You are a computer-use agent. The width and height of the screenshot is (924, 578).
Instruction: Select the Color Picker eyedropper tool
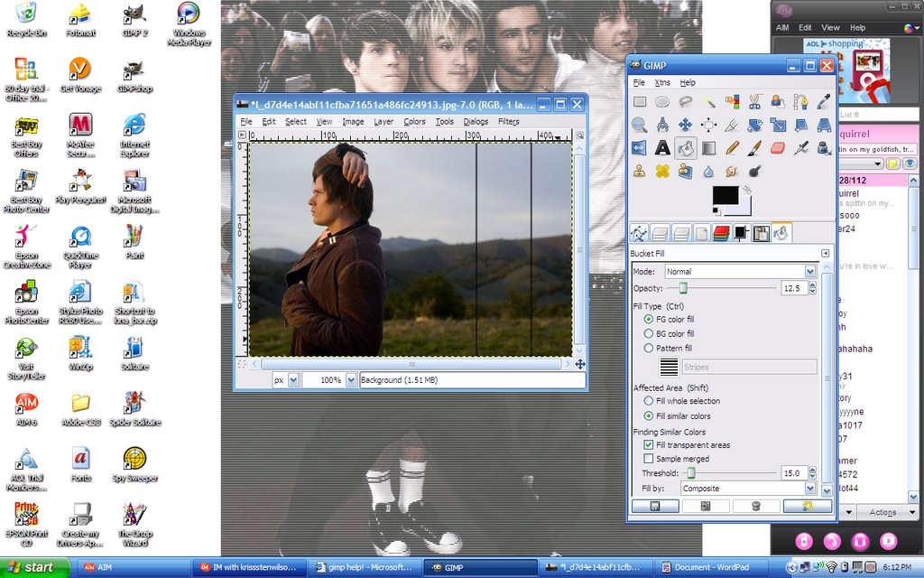pos(824,101)
